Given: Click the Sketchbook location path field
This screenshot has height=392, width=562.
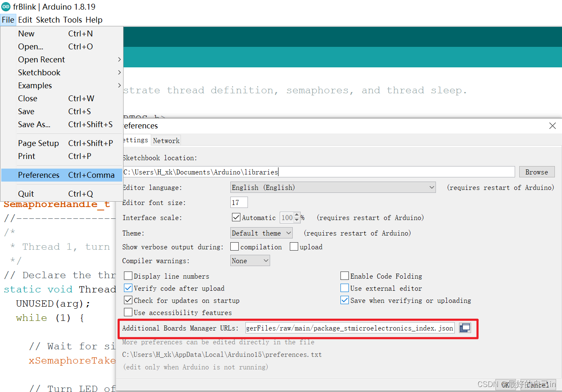Looking at the screenshot, I should [319, 172].
